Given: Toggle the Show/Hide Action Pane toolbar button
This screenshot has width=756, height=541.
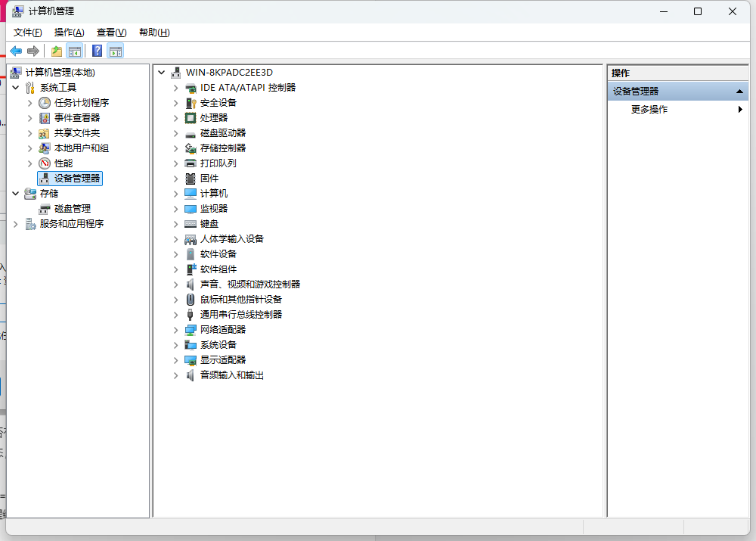Looking at the screenshot, I should [115, 51].
